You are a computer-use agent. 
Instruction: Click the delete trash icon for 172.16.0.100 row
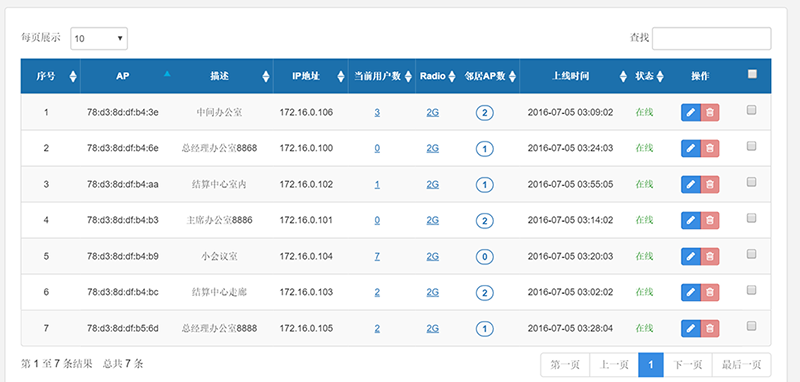click(x=710, y=148)
